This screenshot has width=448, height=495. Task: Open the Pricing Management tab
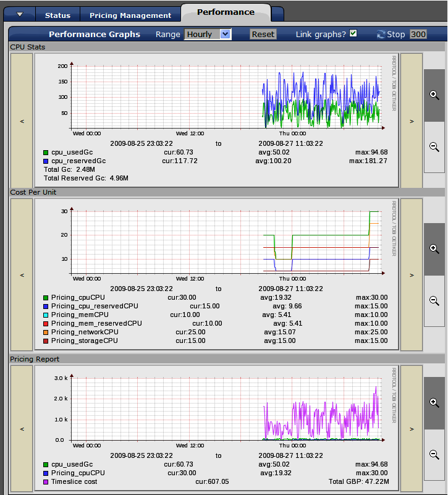130,15
